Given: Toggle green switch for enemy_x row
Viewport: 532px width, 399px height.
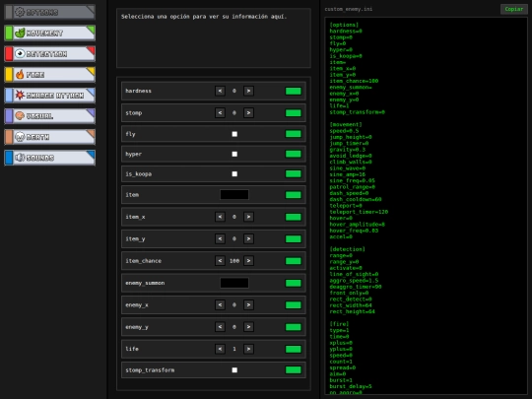Looking at the screenshot, I should [294, 305].
